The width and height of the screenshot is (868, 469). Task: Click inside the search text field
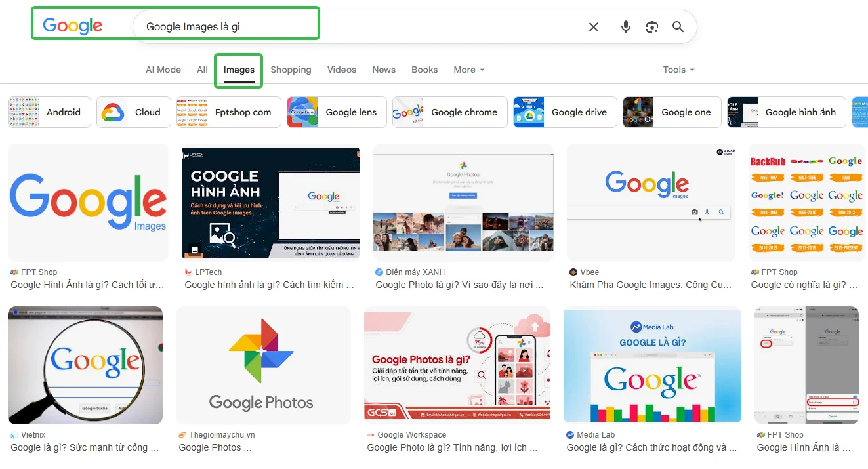pyautogui.click(x=361, y=27)
